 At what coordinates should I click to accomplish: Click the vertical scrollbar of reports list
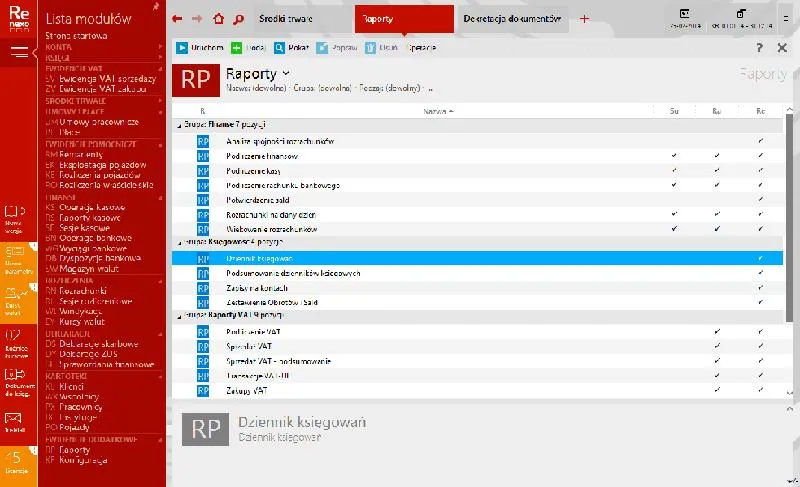(789, 219)
